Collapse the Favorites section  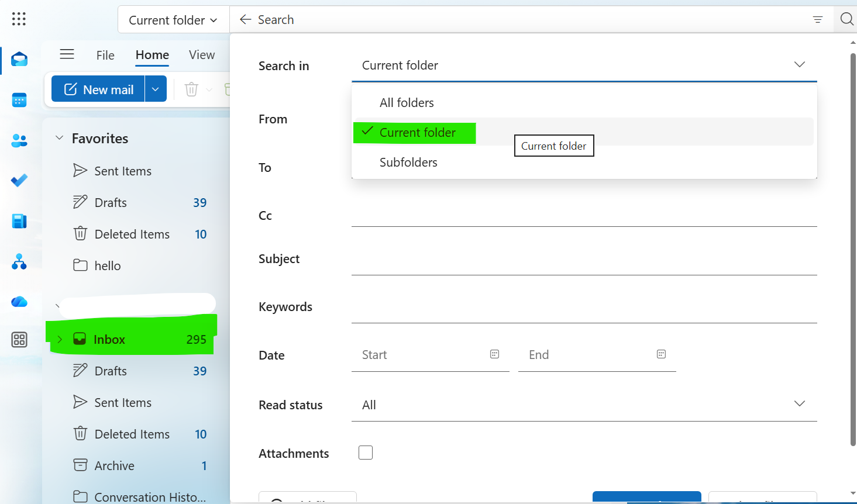[x=59, y=138]
